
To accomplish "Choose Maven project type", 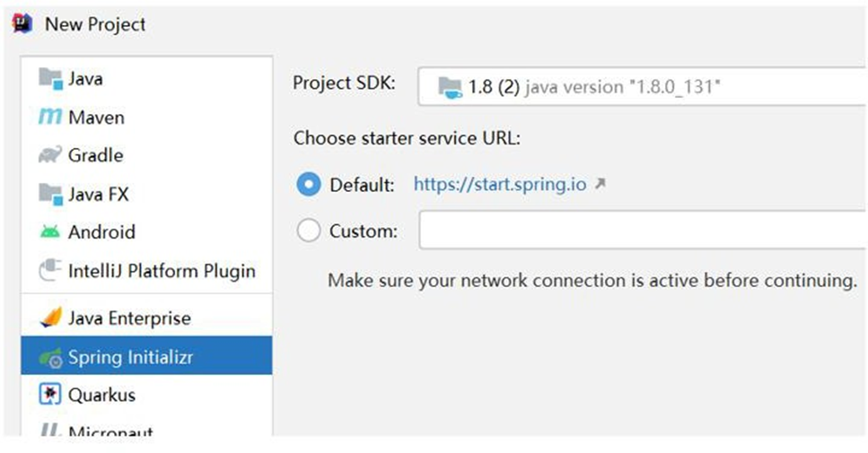I will click(x=96, y=118).
